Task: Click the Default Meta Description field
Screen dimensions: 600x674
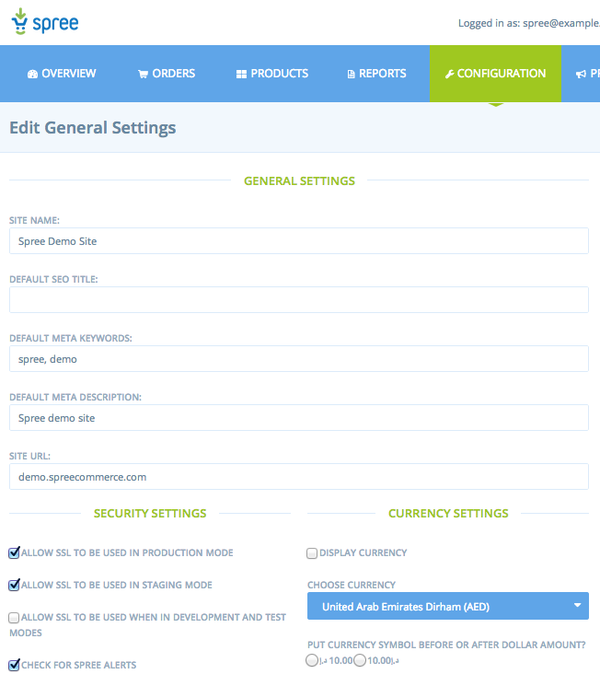Action: click(x=299, y=418)
